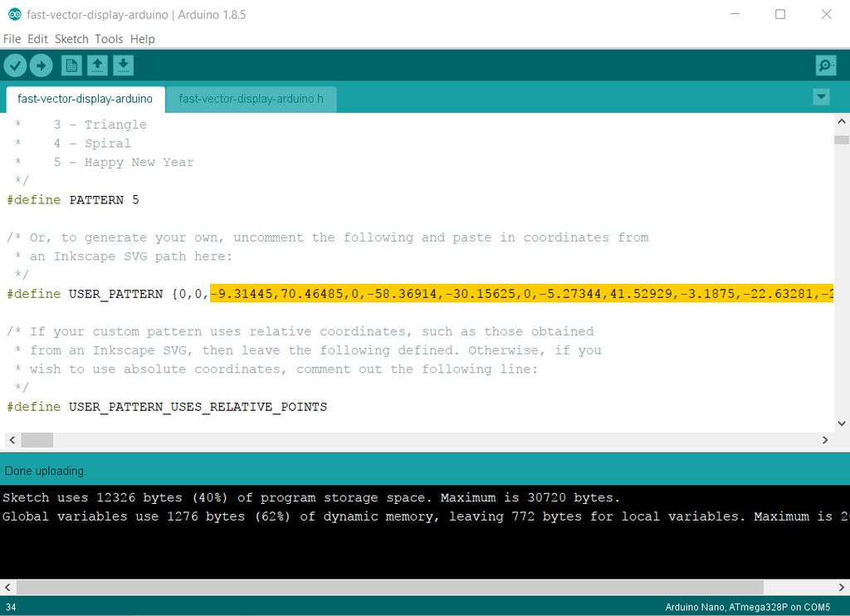Open the Help menu

coord(142,39)
